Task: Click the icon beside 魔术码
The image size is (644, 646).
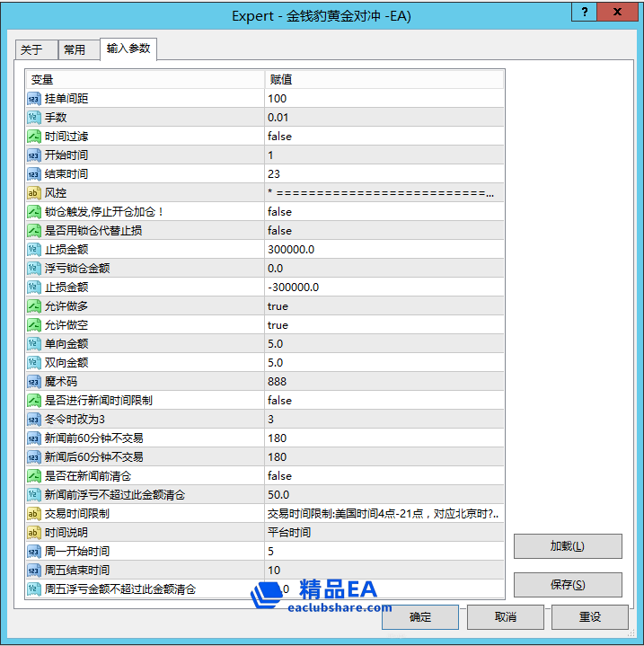Action: pyautogui.click(x=33, y=382)
